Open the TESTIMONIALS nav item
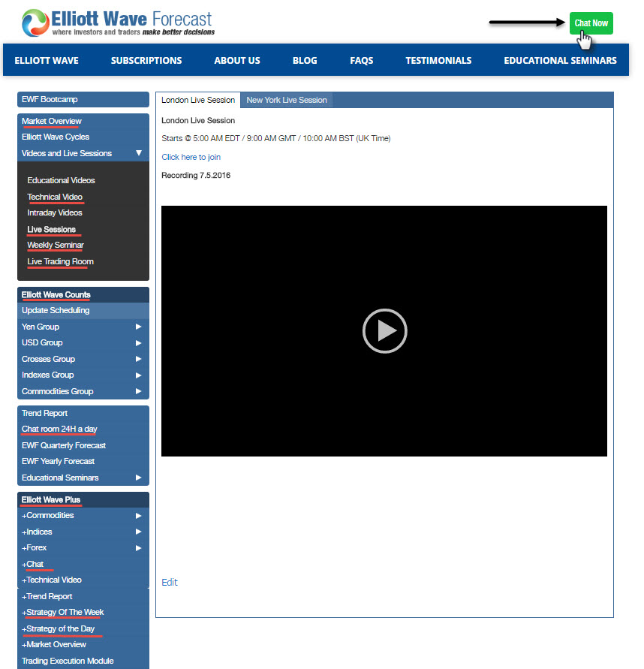644x669 pixels. pyautogui.click(x=438, y=61)
